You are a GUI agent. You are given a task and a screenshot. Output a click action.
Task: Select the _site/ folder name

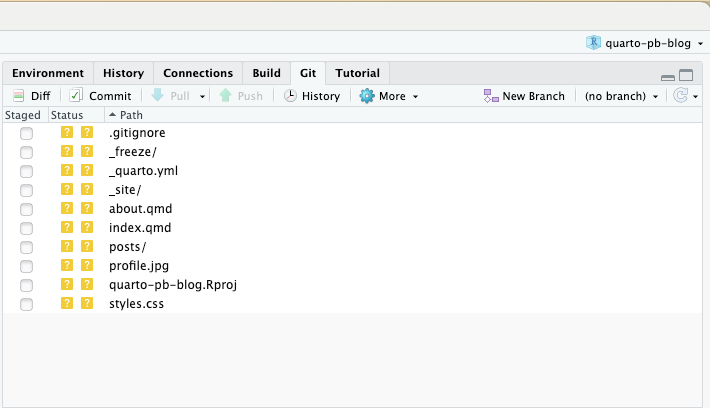pyautogui.click(x=125, y=190)
